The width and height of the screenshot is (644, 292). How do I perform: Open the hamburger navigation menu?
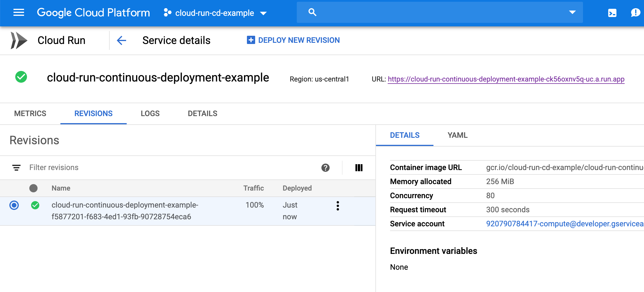click(19, 12)
